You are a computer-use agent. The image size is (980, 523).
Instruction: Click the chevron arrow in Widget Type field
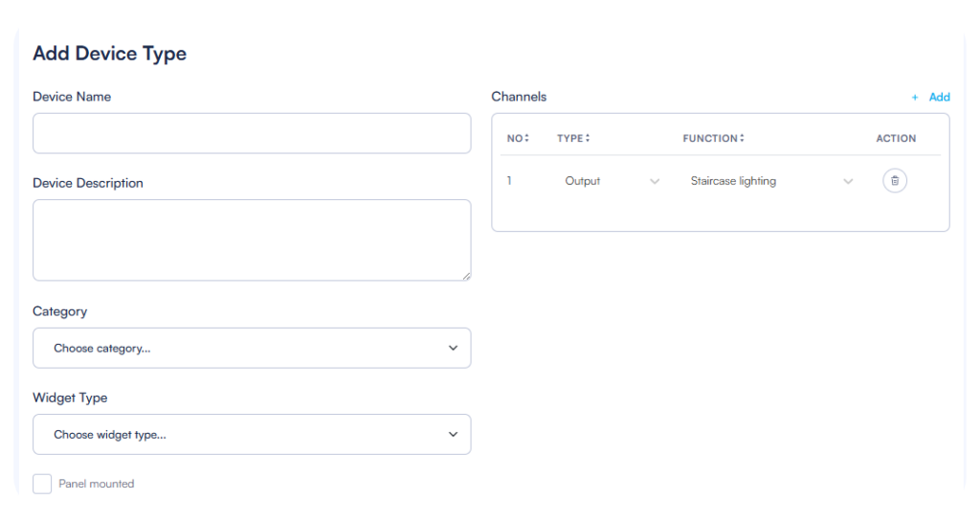click(453, 435)
